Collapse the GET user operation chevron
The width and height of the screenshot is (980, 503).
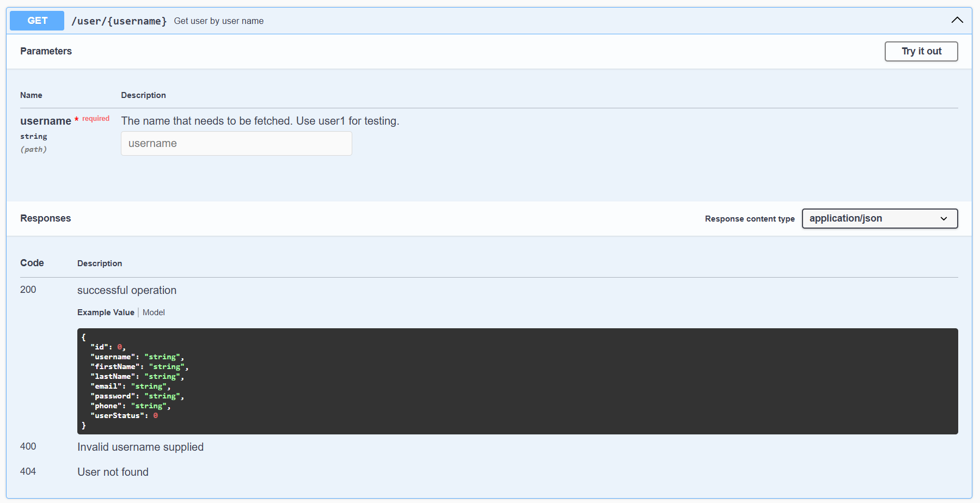click(957, 20)
